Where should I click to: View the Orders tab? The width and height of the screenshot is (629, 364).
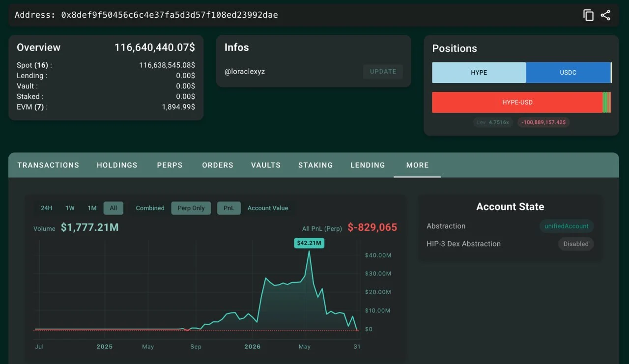(x=218, y=165)
